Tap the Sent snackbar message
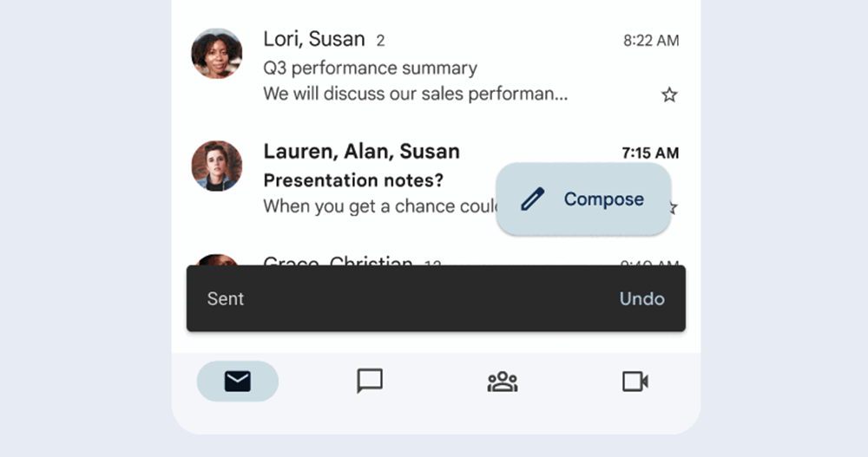This screenshot has height=457, width=868. 226,299
